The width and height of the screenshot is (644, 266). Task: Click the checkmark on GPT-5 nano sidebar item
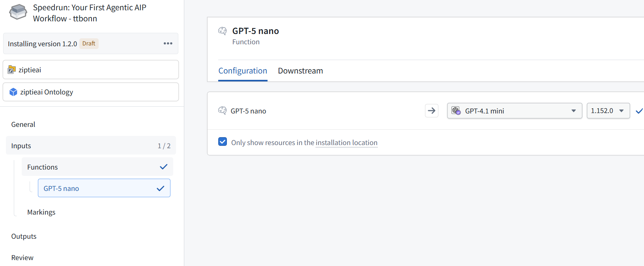[160, 188]
